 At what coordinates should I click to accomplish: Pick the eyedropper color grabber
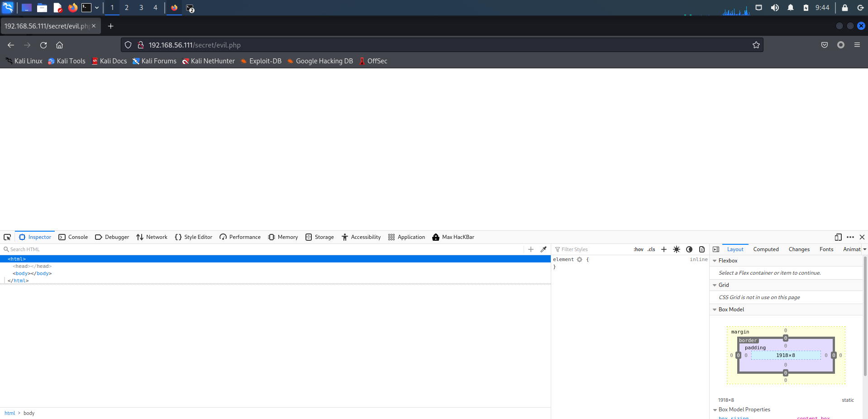544,249
